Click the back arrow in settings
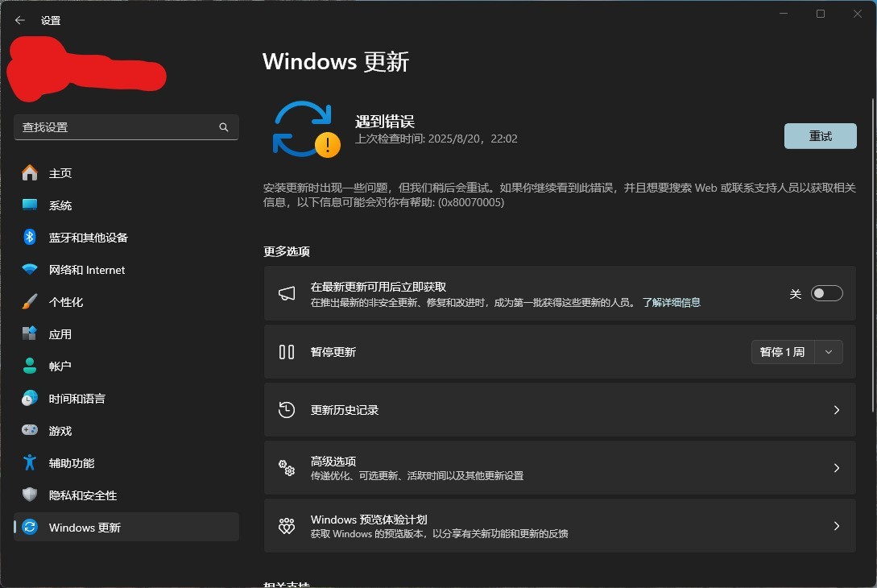Viewport: 877px width, 588px height. pyautogui.click(x=19, y=20)
